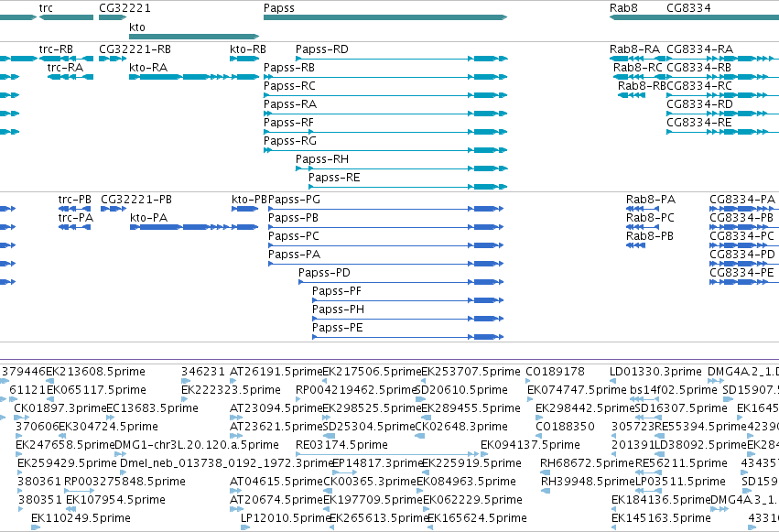The image size is (779, 532).
Task: Click EST EK074747.5prime
Action: pyautogui.click(x=577, y=390)
